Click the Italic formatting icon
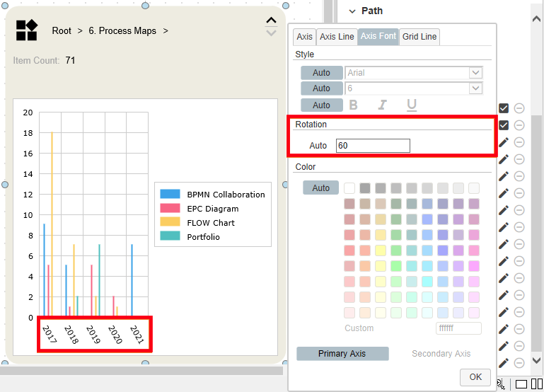Image resolution: width=544 pixels, height=392 pixels. click(x=382, y=105)
